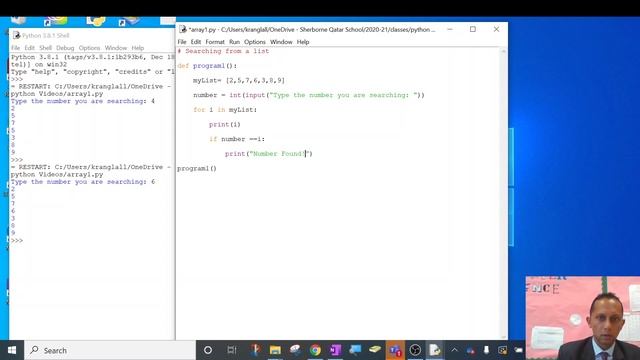
Task: Close the array1.py editor window
Action: tap(496, 29)
